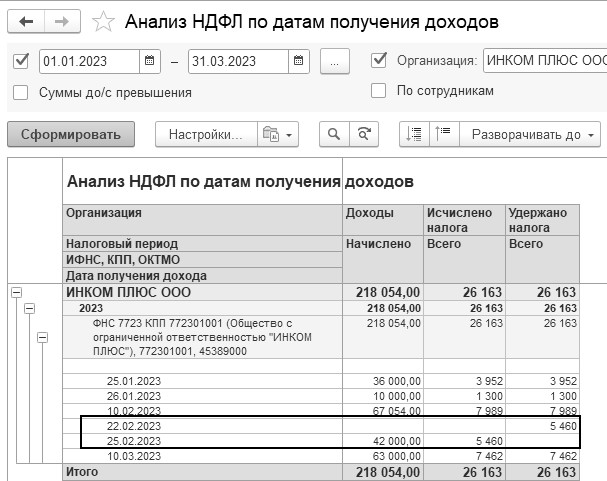Click the end date field 31.03.2023
This screenshot has height=481, width=607.
click(x=238, y=61)
